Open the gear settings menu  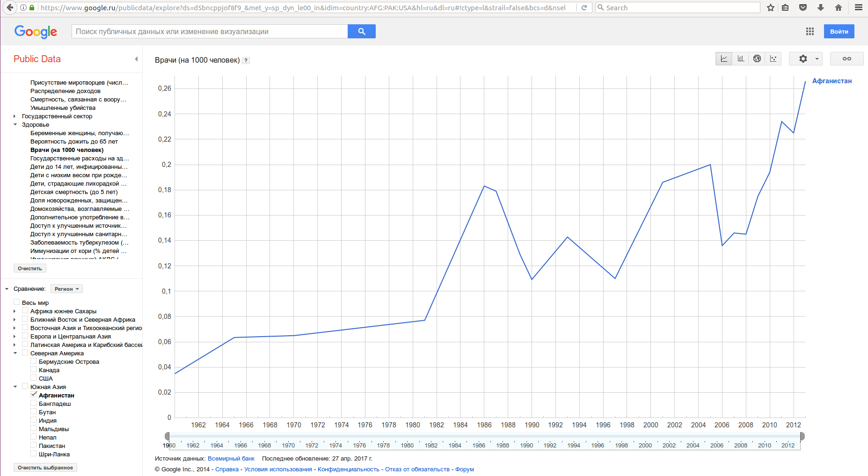point(805,59)
